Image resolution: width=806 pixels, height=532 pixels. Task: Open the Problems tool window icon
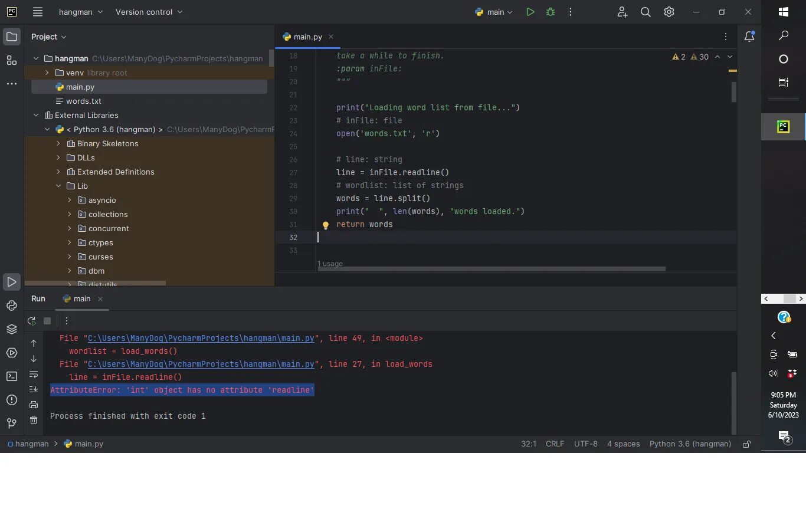click(x=11, y=400)
